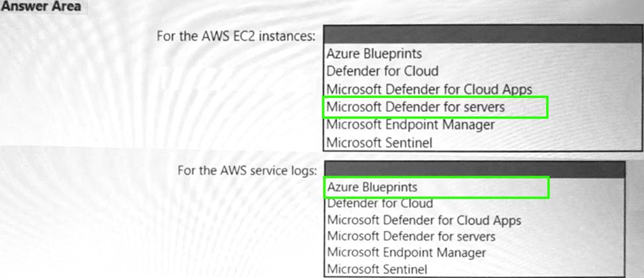Choose Microsoft Endpoint Manager for AWS service logs
Screen dimensions: 644x278
coord(407,253)
